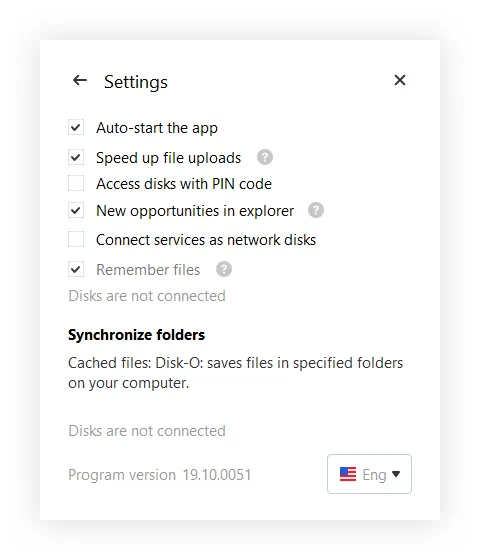Uncheck New opportunities in explorer checkbox
Screen dimensions: 479x556
[76, 210]
